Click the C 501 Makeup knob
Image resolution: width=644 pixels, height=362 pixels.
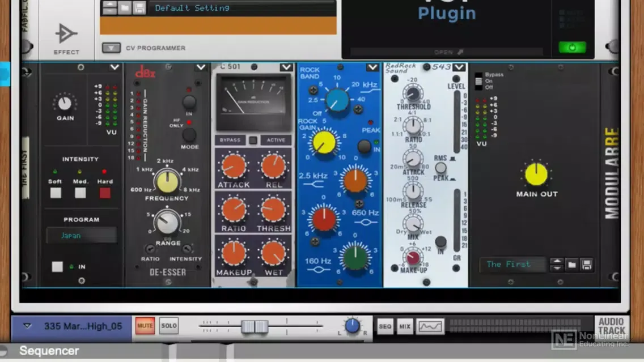234,253
